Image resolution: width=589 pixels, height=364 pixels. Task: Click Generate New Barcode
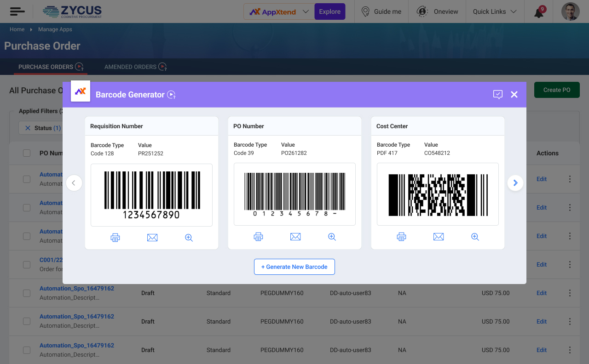pos(294,267)
